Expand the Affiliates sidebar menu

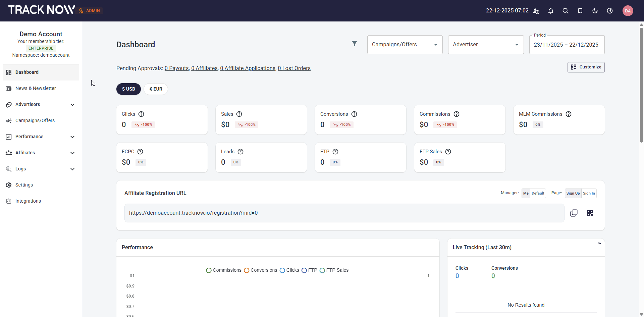(41, 153)
